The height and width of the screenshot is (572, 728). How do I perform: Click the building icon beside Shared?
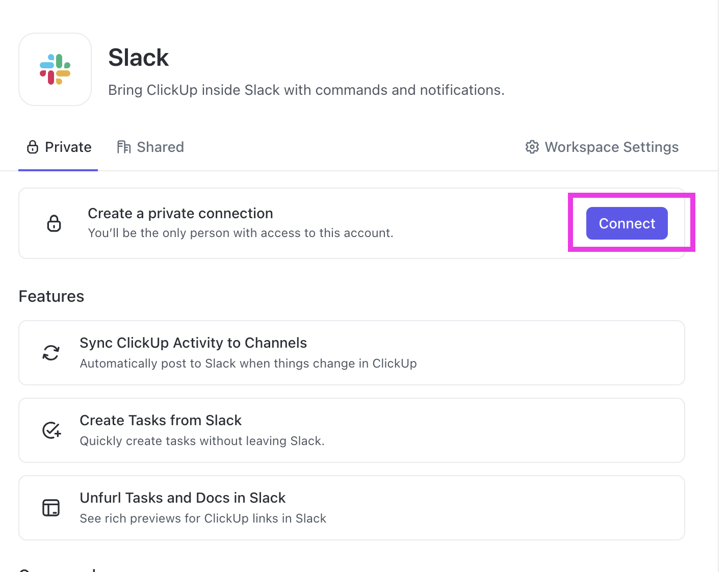point(124,147)
